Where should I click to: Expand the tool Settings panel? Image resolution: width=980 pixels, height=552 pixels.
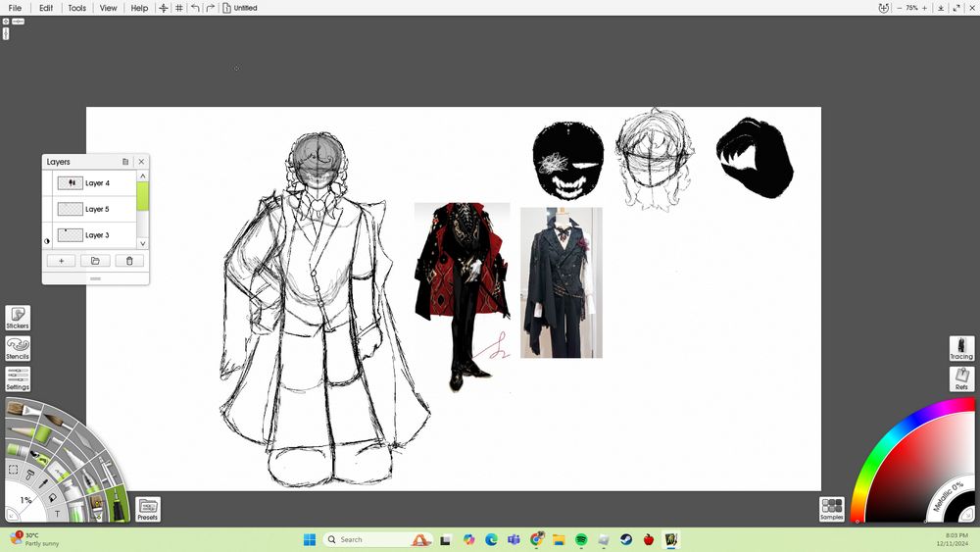(18, 378)
